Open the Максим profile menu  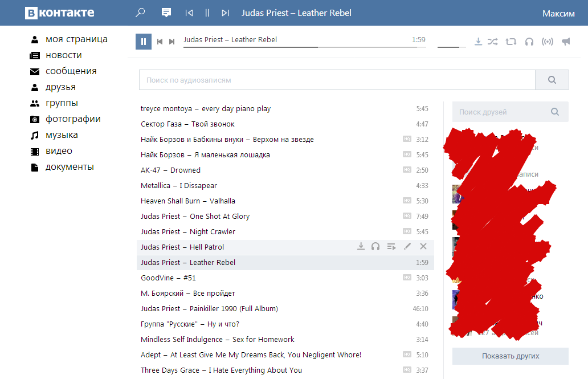click(x=558, y=14)
